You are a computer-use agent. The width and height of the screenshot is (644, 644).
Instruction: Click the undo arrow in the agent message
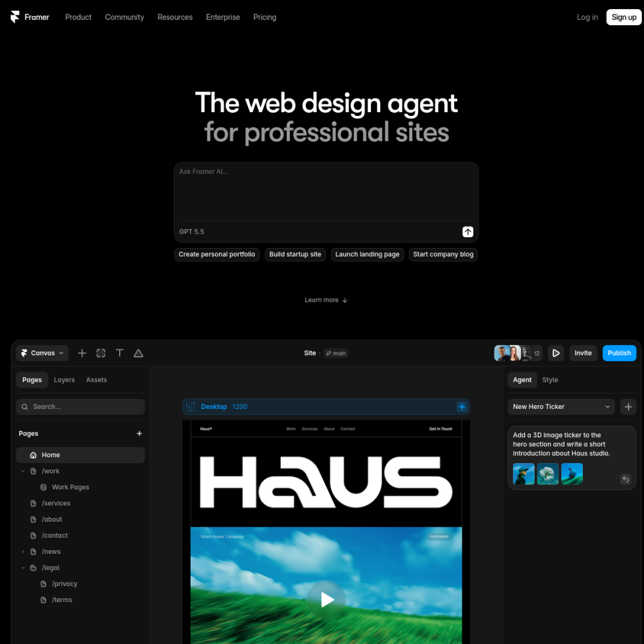tap(625, 479)
